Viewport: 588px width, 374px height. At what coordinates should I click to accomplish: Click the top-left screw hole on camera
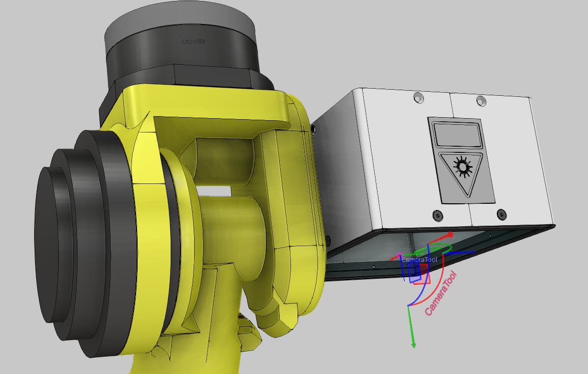click(418, 98)
